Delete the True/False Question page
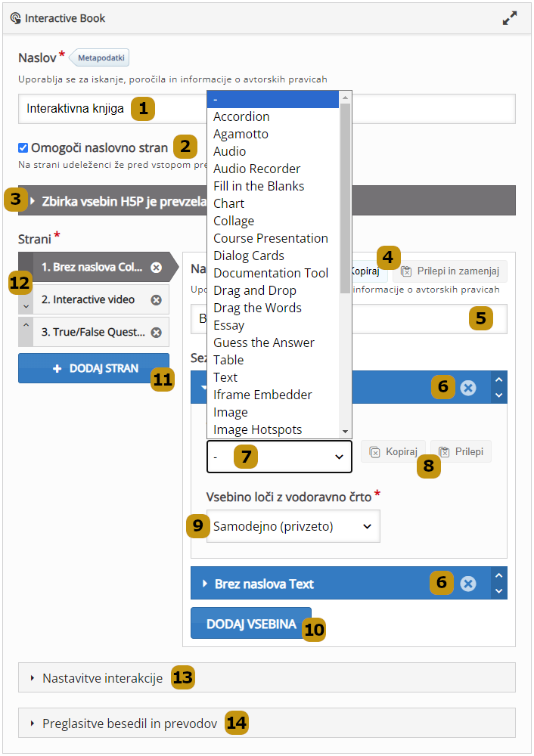The height and width of the screenshot is (756, 534). click(157, 332)
